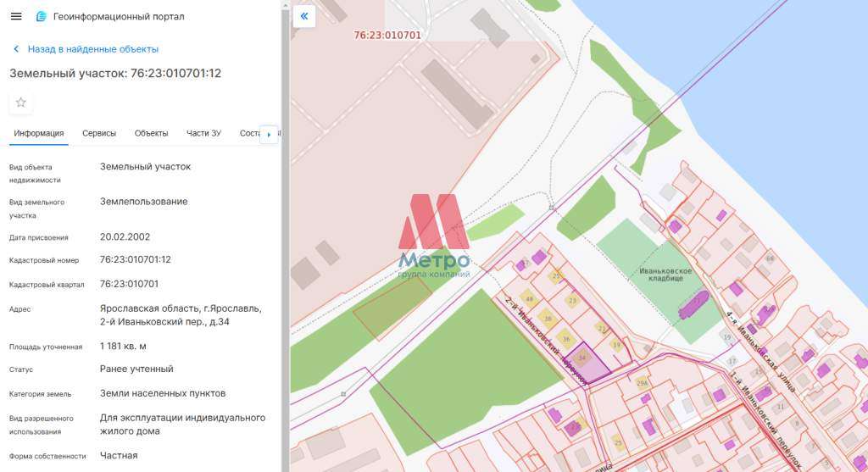The width and height of the screenshot is (868, 472).
Task: Collapse the info panel with double chevron
Action: 304,16
